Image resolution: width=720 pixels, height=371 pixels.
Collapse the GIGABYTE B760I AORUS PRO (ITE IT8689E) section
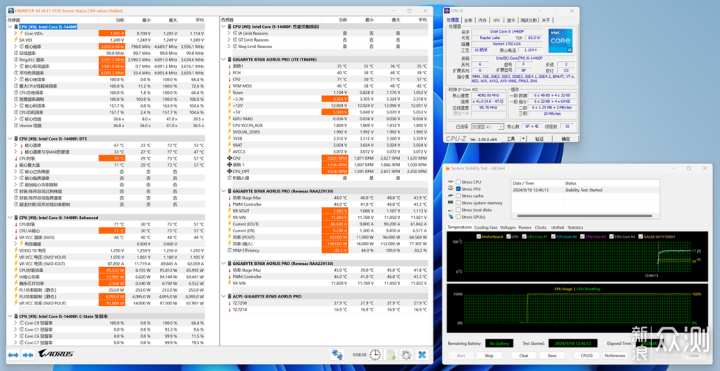pos(224,59)
